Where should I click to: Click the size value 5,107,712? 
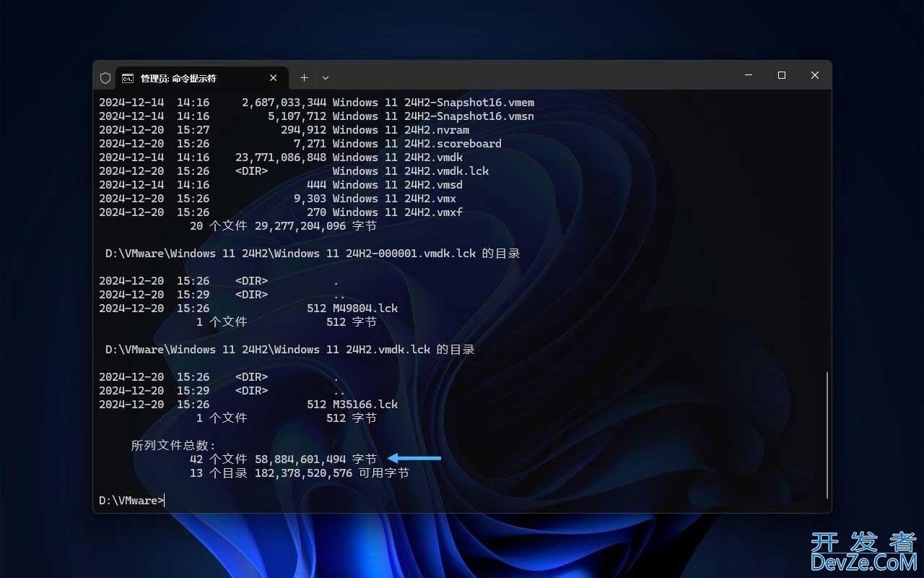pos(297,116)
